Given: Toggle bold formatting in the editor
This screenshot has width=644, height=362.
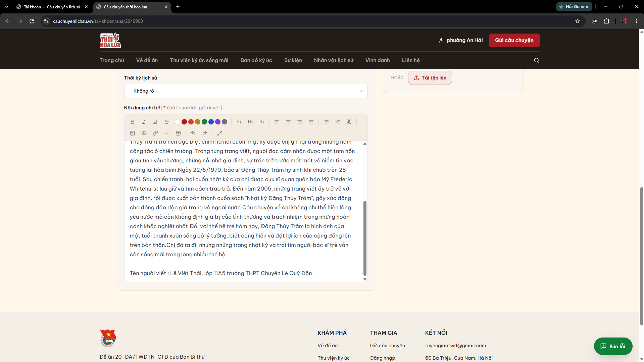Looking at the screenshot, I should tap(133, 122).
